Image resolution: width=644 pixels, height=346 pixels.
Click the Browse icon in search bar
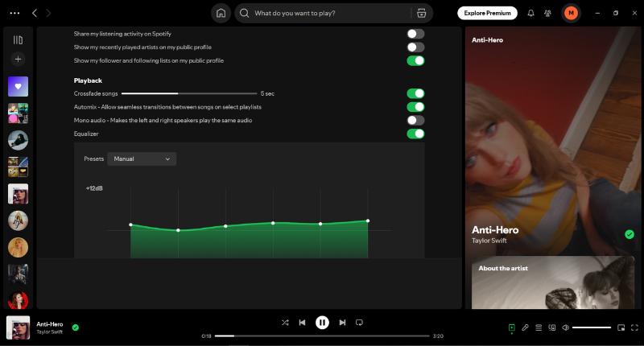click(x=421, y=13)
